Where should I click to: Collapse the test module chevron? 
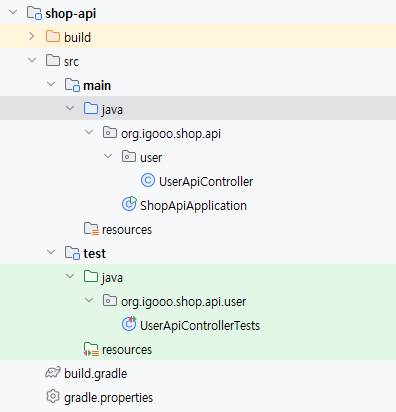pyautogui.click(x=51, y=252)
